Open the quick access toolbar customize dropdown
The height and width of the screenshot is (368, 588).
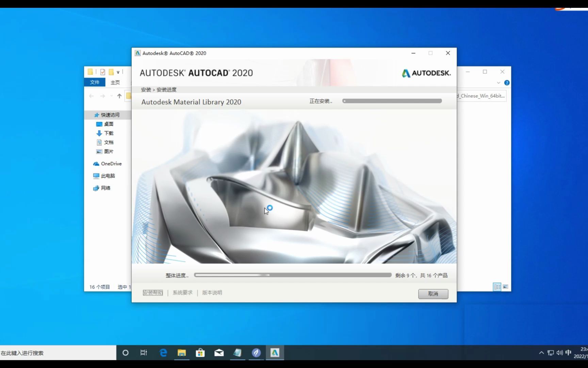click(118, 72)
